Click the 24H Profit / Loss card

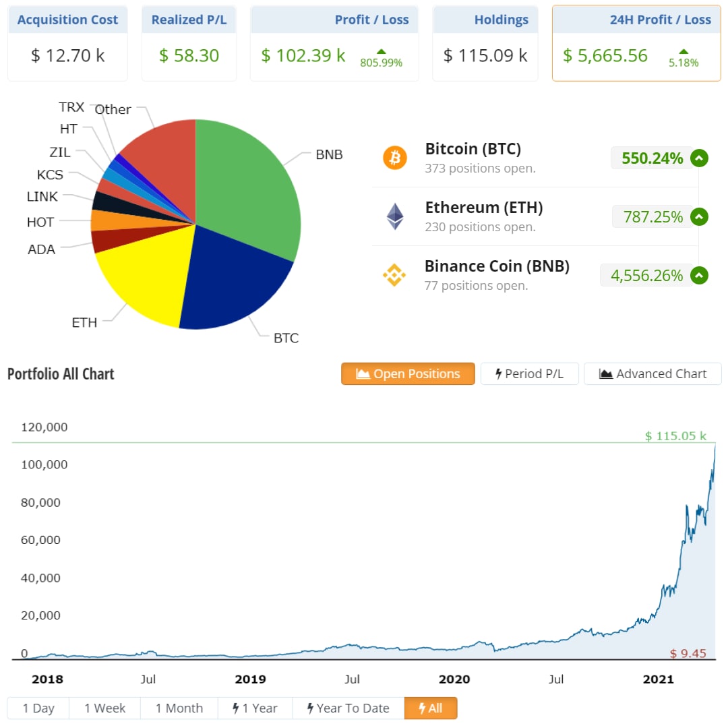tap(636, 43)
